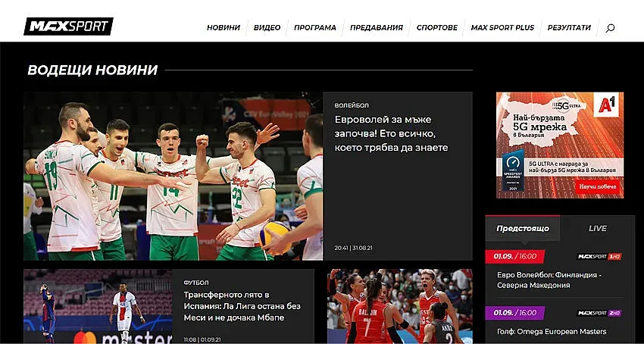Open the Резултати page

pyautogui.click(x=569, y=28)
